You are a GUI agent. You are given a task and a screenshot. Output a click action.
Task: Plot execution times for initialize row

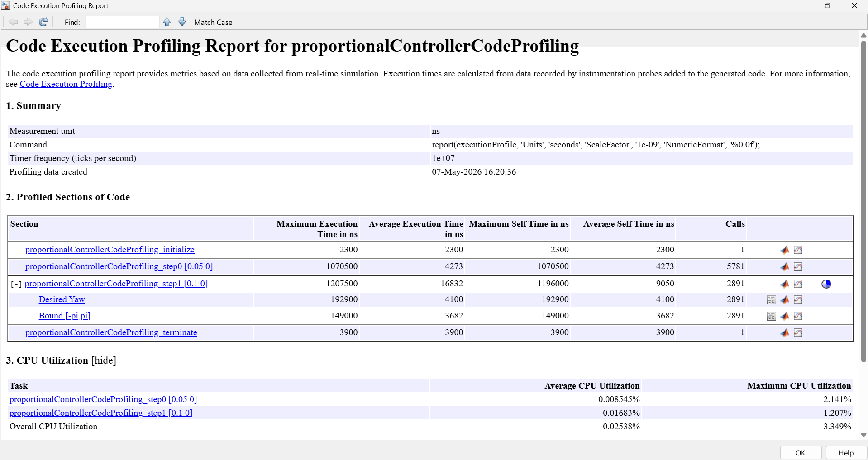798,250
